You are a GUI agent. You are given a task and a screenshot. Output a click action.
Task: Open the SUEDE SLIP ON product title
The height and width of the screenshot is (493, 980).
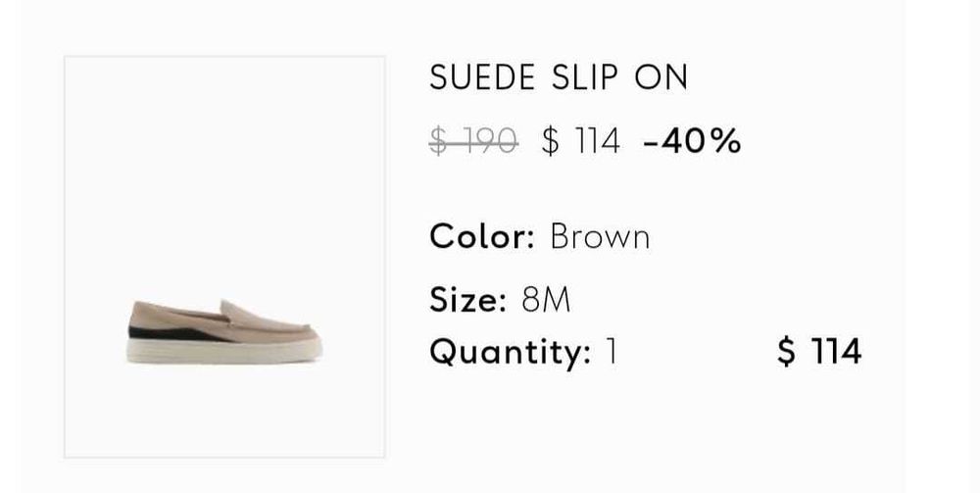point(559,78)
